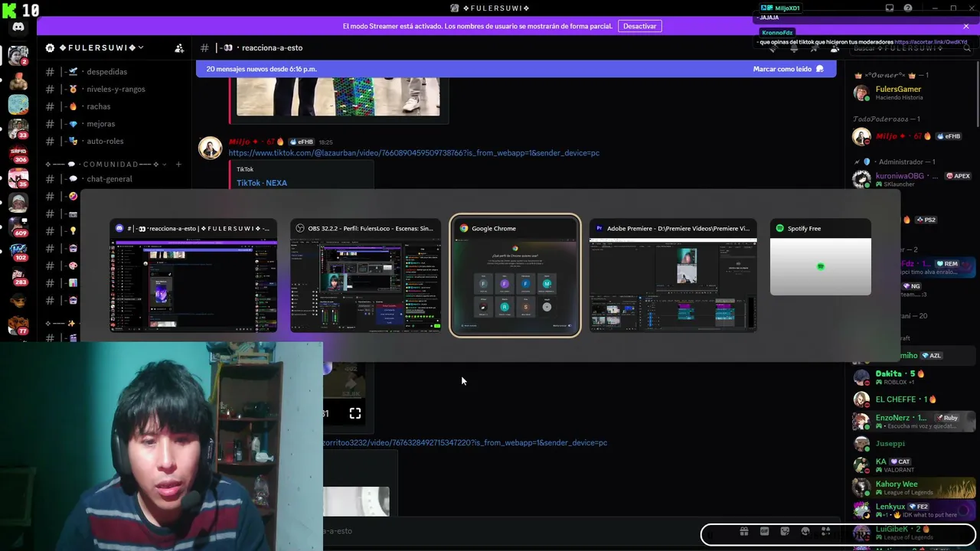Switch to the Discord window thumbnail
980x551 pixels.
194,276
